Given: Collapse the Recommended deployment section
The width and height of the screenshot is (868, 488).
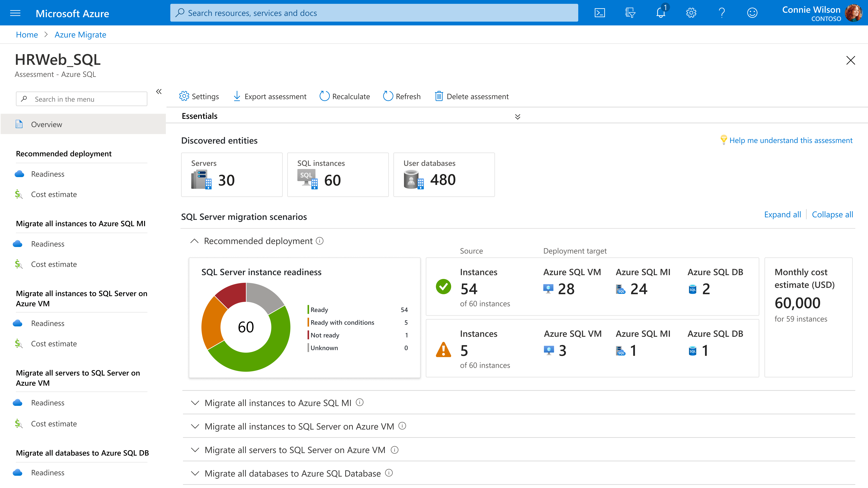Looking at the screenshot, I should (194, 241).
